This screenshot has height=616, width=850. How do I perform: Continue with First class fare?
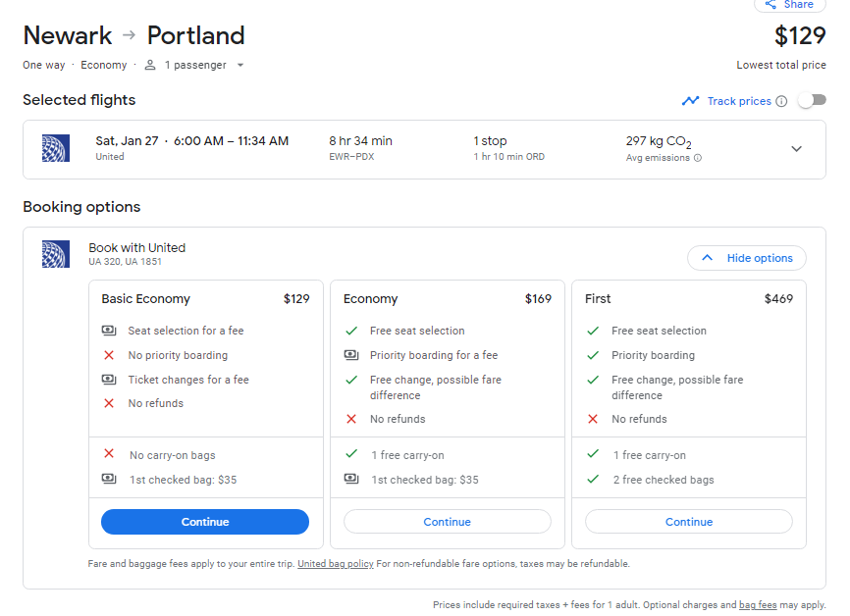(688, 522)
